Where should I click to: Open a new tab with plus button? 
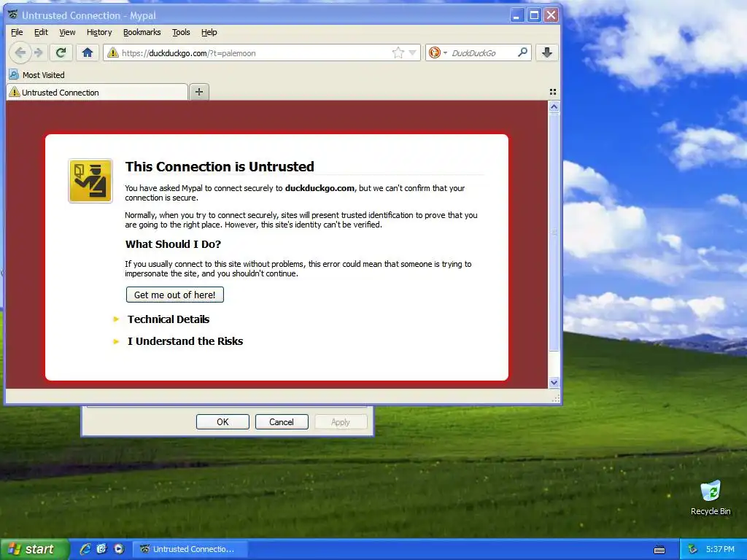pyautogui.click(x=199, y=92)
